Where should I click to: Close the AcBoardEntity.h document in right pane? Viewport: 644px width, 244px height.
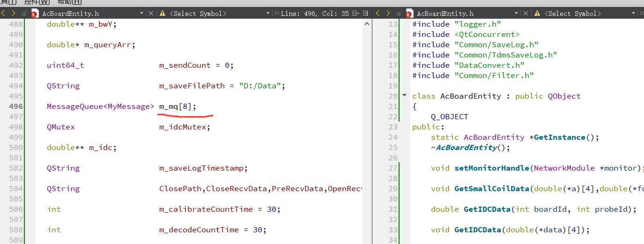click(526, 14)
